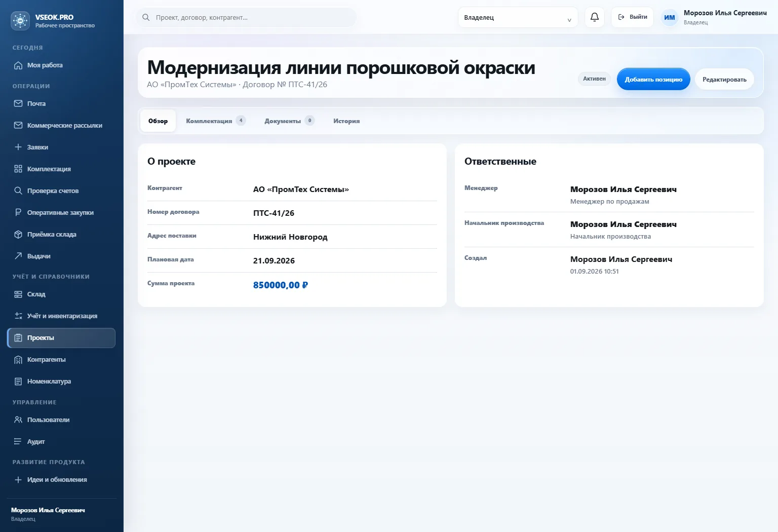Image resolution: width=778 pixels, height=532 pixels.
Task: Click subtitle with Договор № ПТС-41/26
Action: tap(237, 85)
